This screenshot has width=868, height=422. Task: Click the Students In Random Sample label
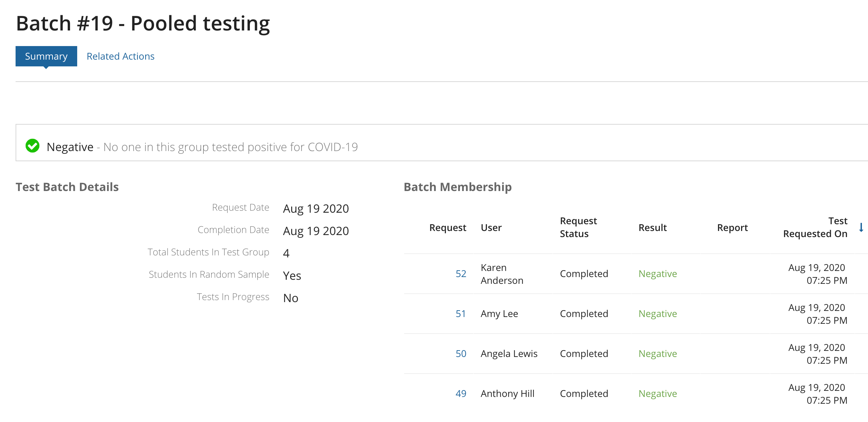(x=209, y=274)
